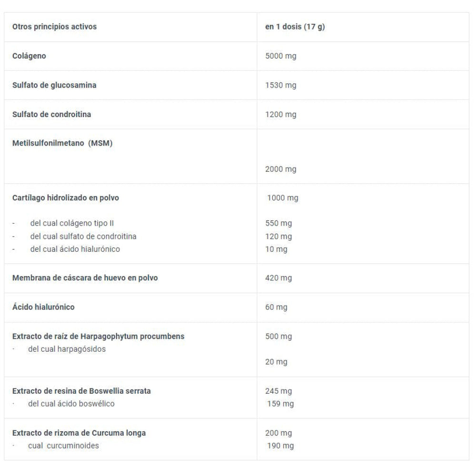Click the "Sulfato de condroitina" row label
476x476 pixels.
(51, 114)
